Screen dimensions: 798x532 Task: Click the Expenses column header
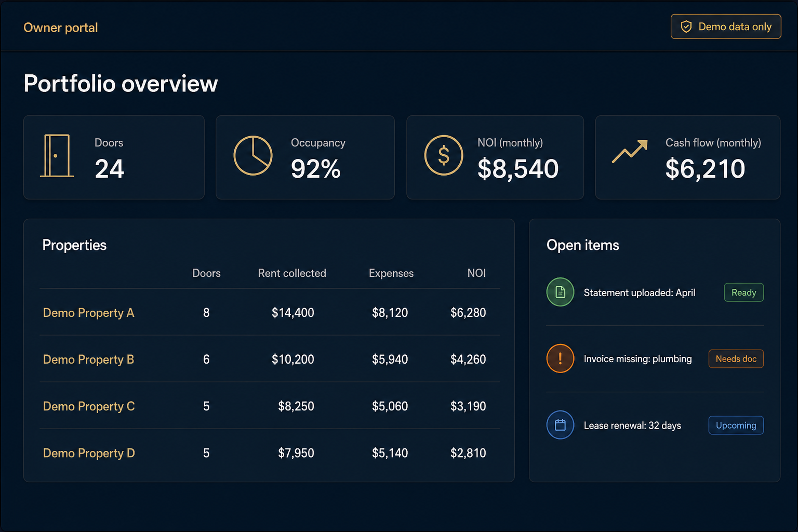pos(391,273)
